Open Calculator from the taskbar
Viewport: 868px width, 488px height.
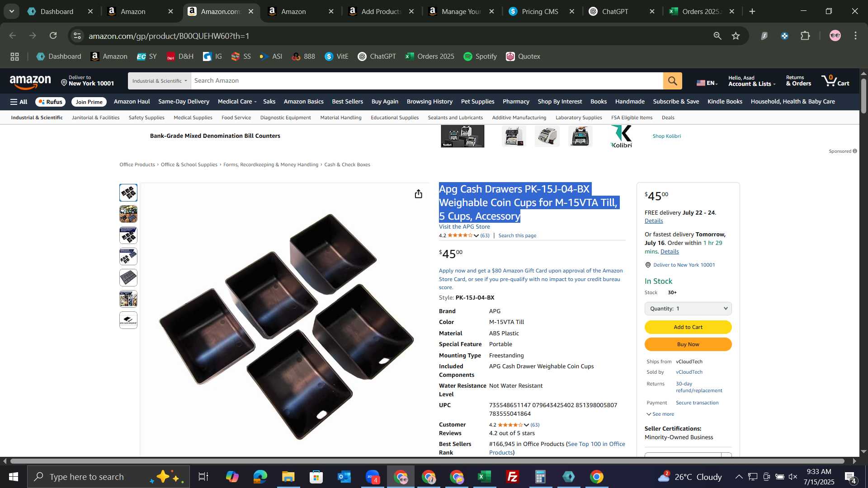pos(541,477)
